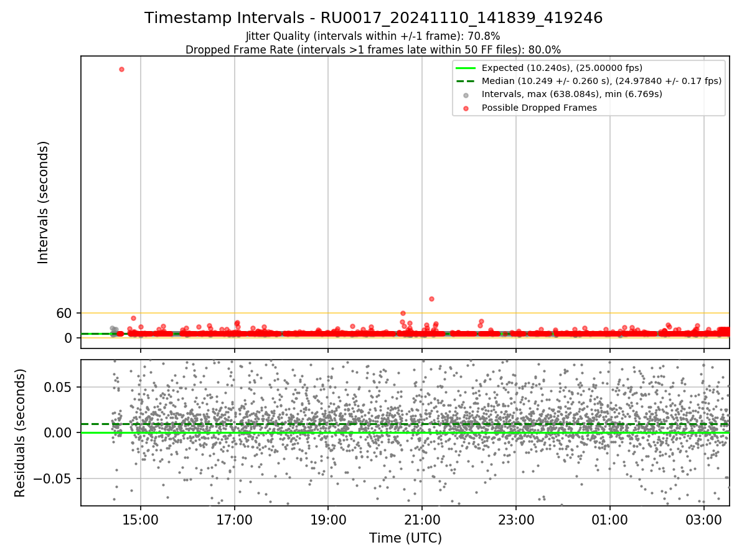This screenshot has width=747, height=560.
Task: Click the y-axis label 'Residuals (seconds)'
Action: click(x=21, y=432)
